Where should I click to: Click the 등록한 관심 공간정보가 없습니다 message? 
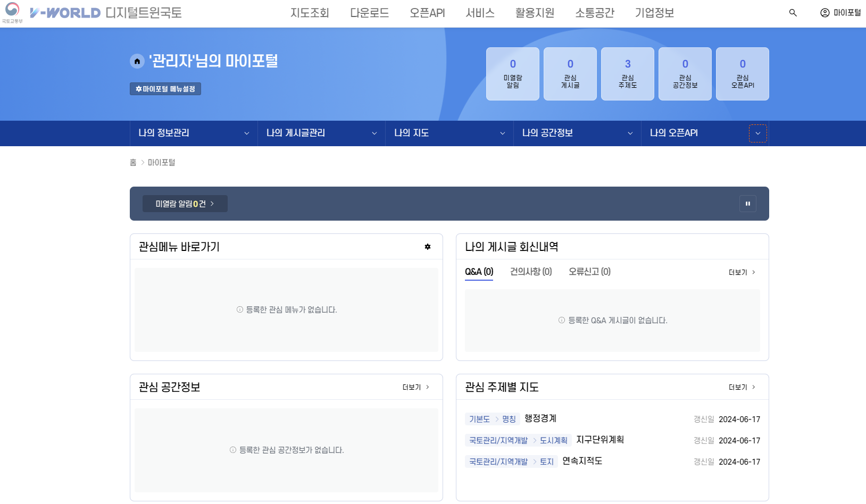pos(287,450)
